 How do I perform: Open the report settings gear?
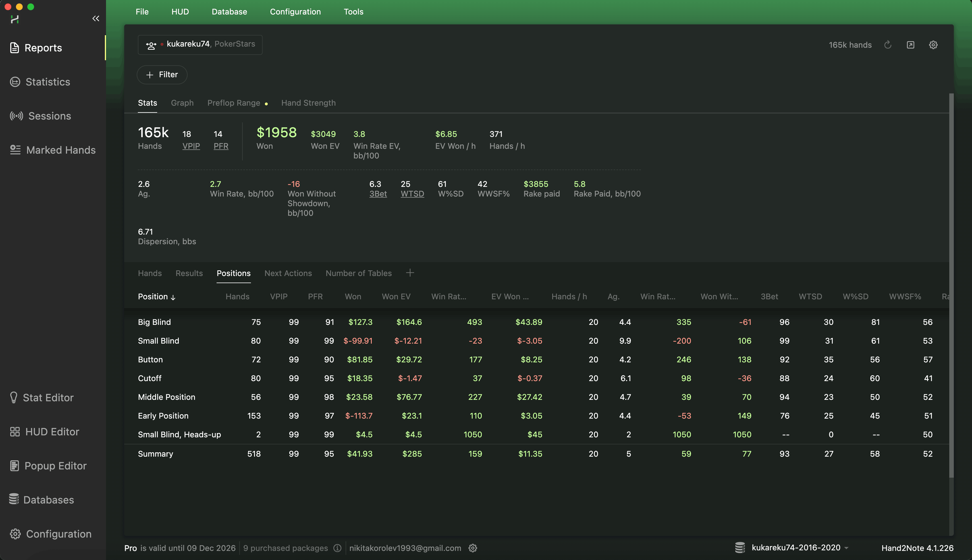933,45
